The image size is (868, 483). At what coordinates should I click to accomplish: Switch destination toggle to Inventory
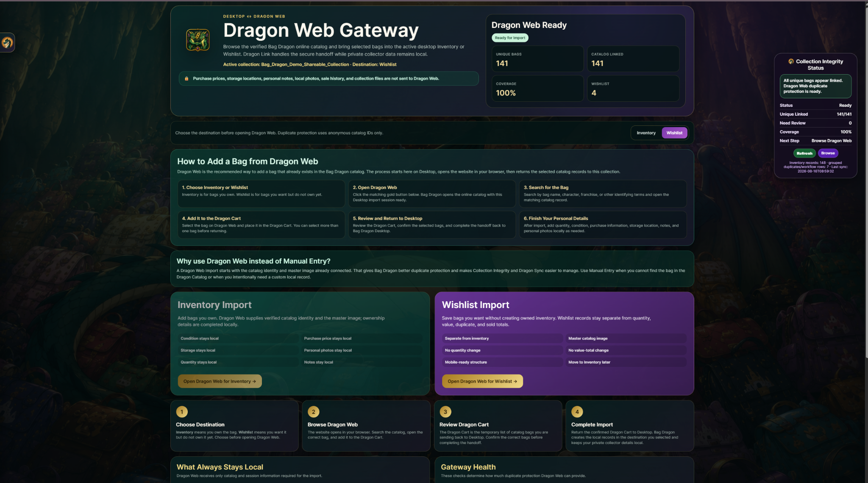[646, 133]
